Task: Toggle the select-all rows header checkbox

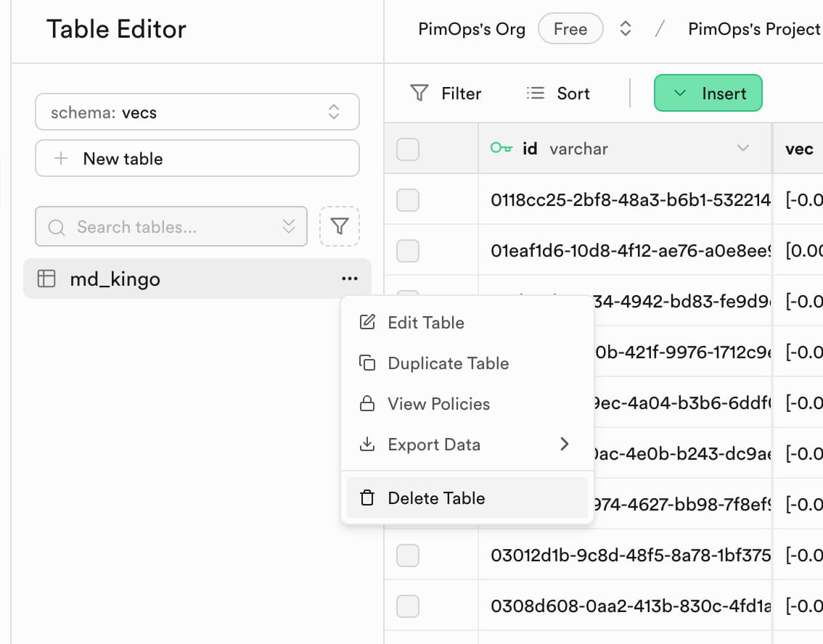Action: point(408,149)
